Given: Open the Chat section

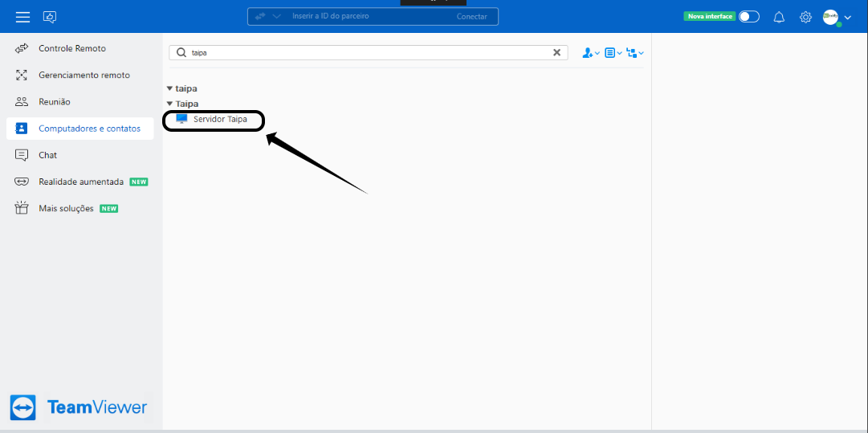Looking at the screenshot, I should [x=80, y=155].
